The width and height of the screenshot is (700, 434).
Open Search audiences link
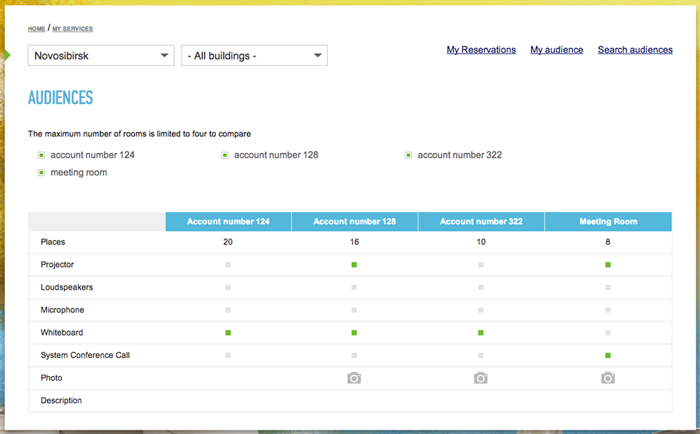tap(635, 50)
